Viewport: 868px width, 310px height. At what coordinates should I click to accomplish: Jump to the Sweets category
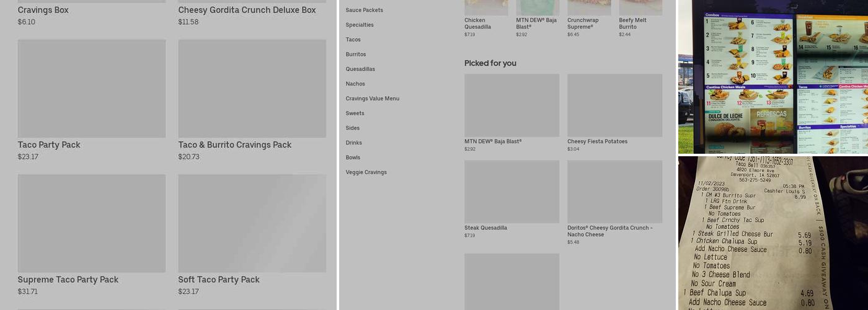point(355,113)
